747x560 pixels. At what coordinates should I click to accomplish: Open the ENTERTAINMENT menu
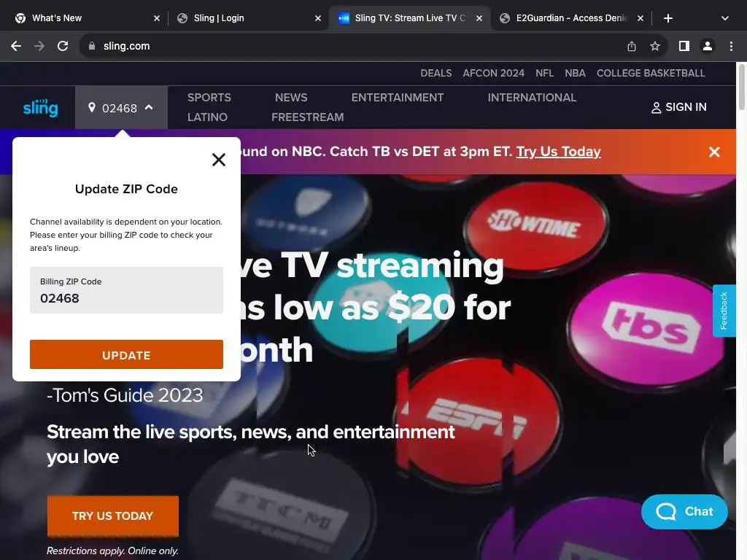[x=398, y=98]
